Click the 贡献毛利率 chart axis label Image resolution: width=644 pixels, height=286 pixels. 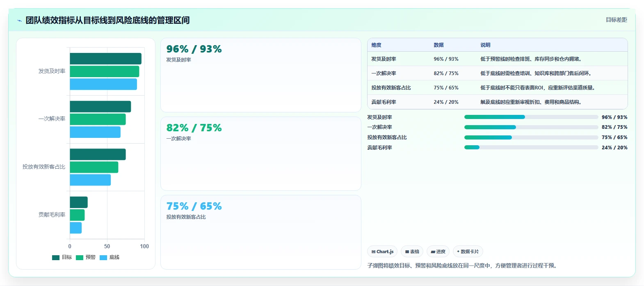click(x=52, y=215)
